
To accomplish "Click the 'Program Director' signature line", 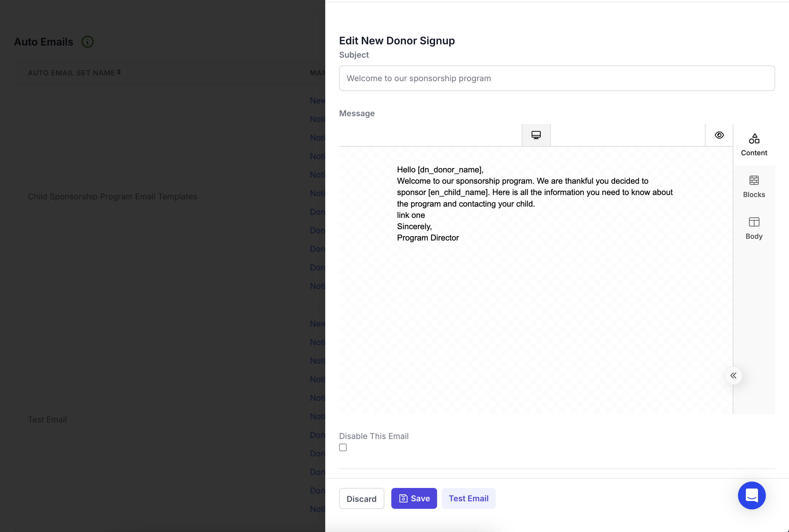I will (428, 238).
